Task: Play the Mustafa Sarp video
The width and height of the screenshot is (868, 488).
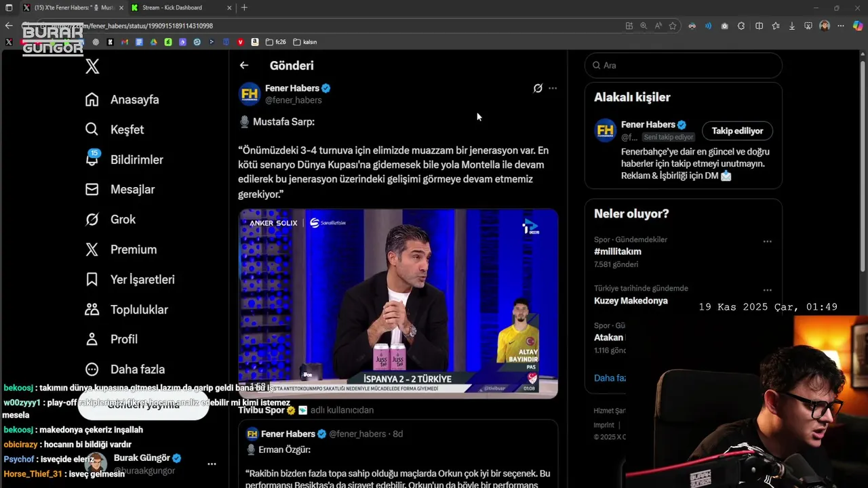Action: pos(398,303)
